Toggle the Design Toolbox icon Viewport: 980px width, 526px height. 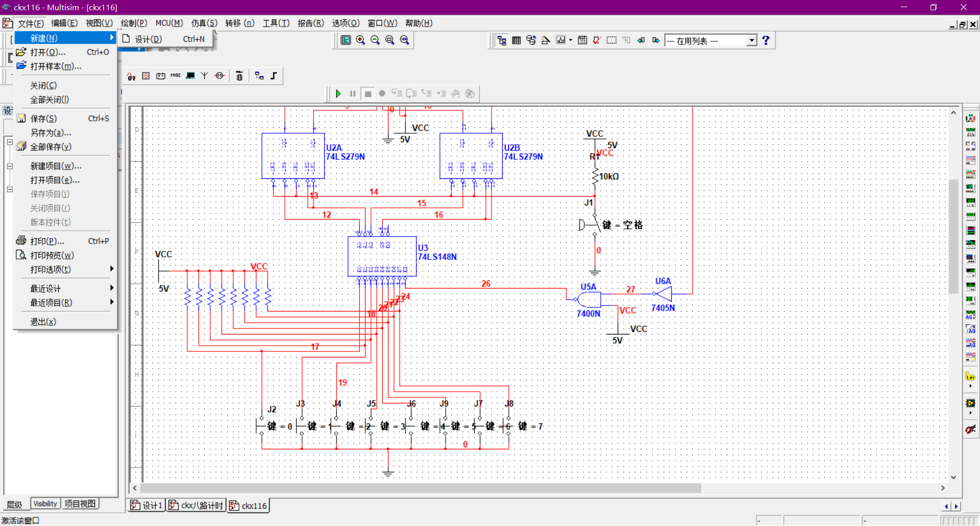coord(502,40)
